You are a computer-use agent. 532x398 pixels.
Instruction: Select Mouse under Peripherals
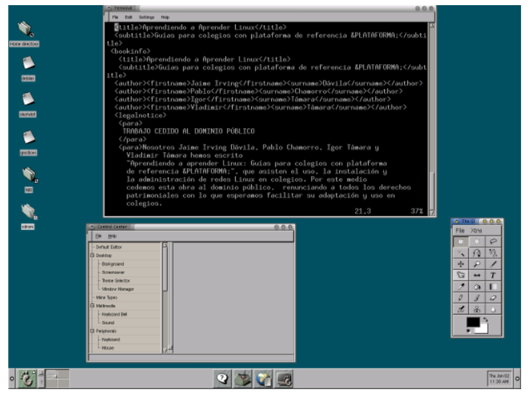pyautogui.click(x=108, y=348)
